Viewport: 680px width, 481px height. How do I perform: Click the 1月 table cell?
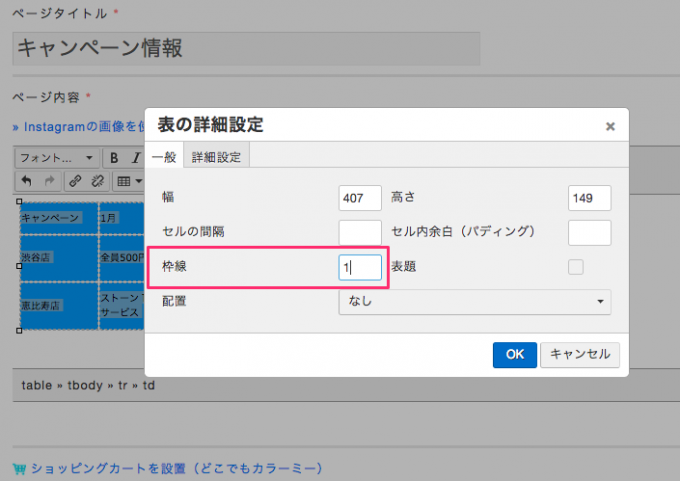[121, 218]
